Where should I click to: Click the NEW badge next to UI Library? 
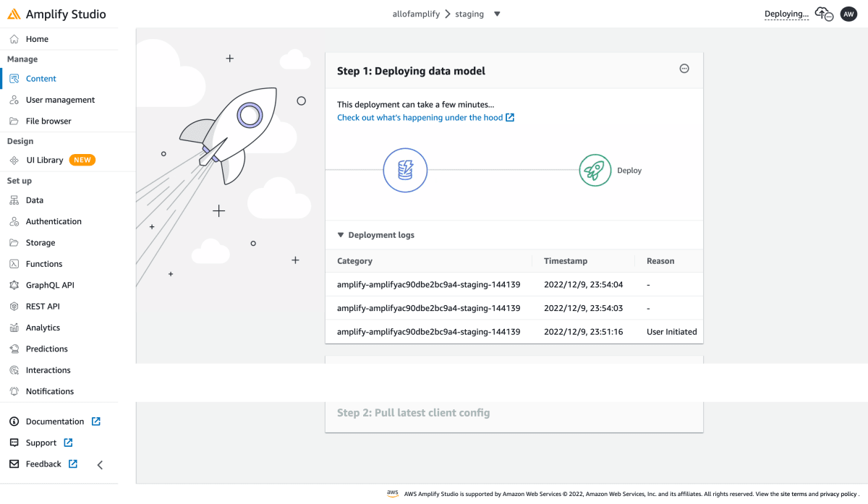pos(82,161)
